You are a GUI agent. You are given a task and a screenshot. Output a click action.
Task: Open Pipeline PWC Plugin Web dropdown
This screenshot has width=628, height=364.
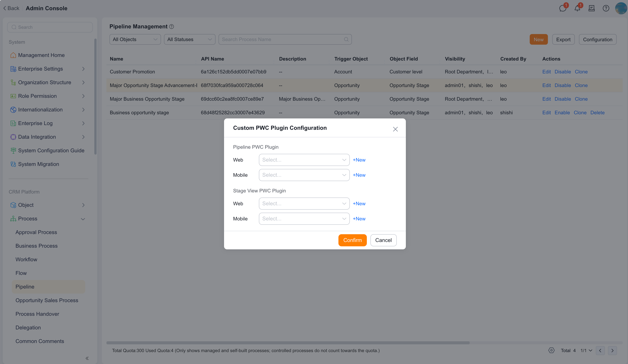click(304, 160)
